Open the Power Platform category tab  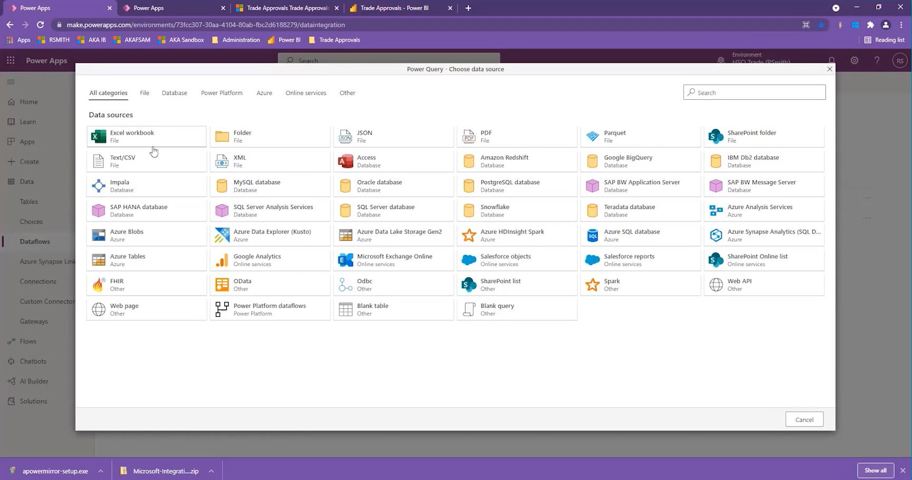coord(222,93)
